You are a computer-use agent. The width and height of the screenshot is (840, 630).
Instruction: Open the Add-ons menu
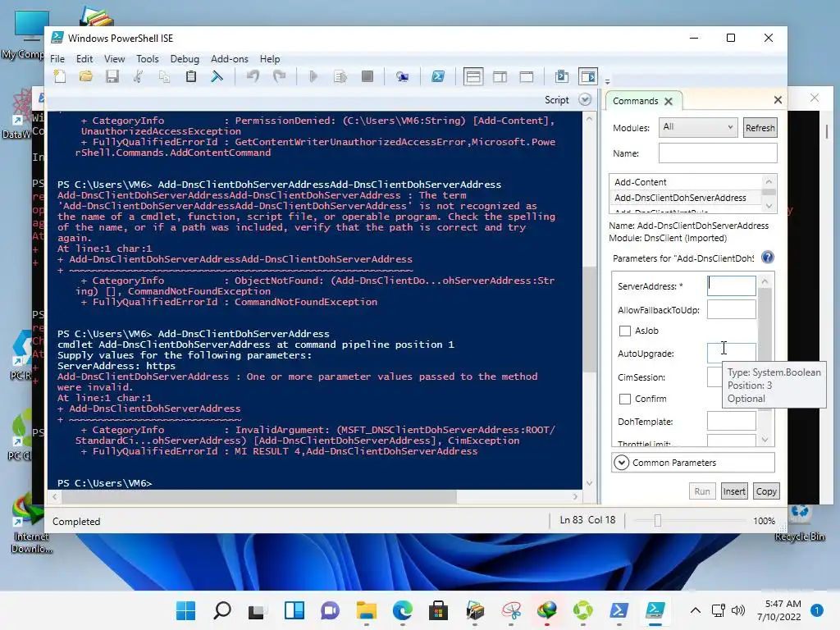230,59
